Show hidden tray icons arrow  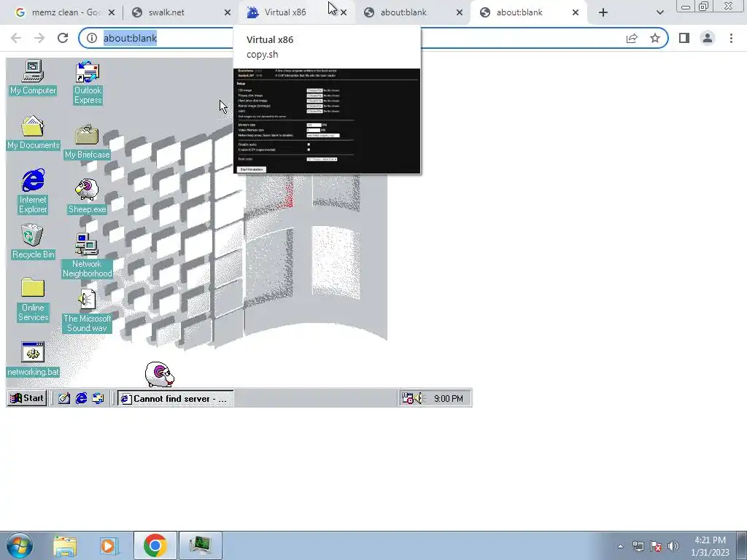click(x=620, y=546)
